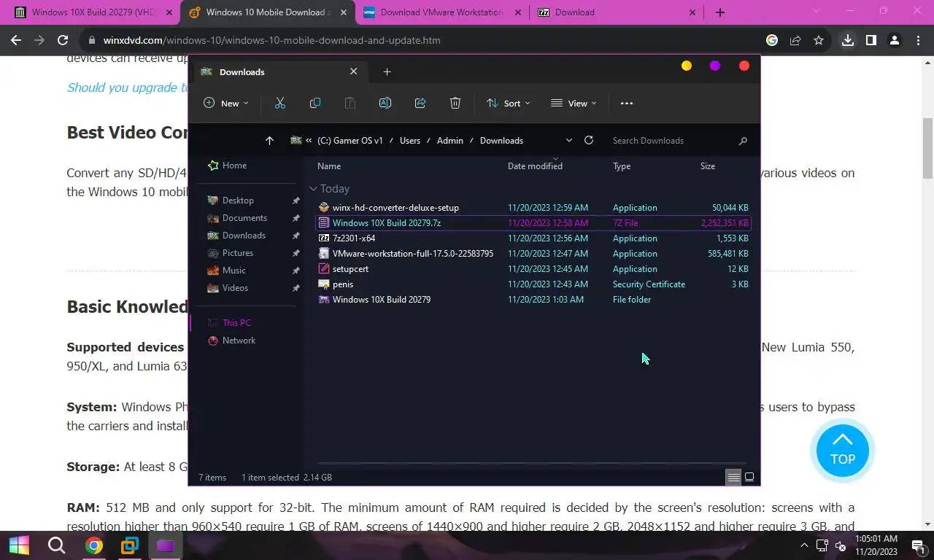Open the Sort dropdown menu
Image resolution: width=934 pixels, height=560 pixels.
click(509, 104)
